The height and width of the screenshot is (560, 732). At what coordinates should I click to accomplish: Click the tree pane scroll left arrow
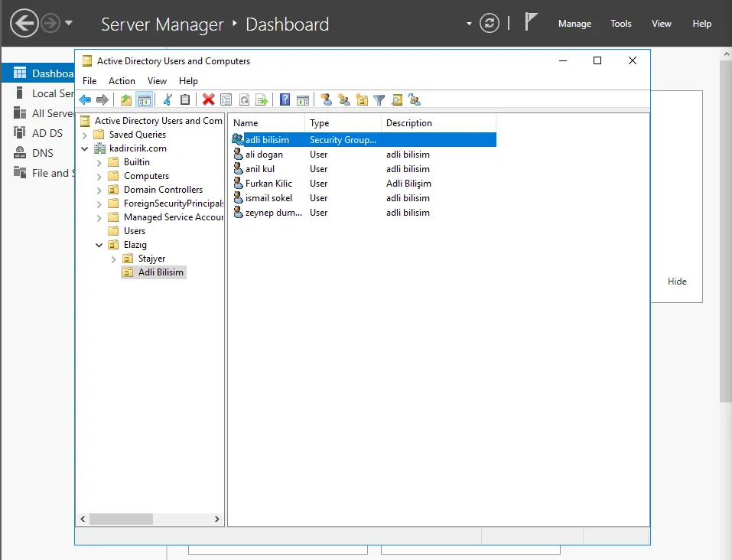click(83, 519)
